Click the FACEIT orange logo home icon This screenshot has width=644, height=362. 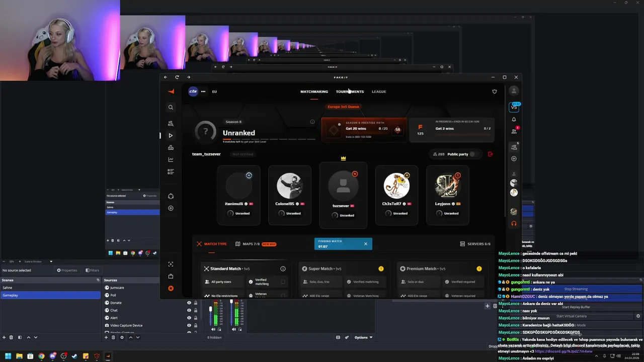click(x=171, y=92)
